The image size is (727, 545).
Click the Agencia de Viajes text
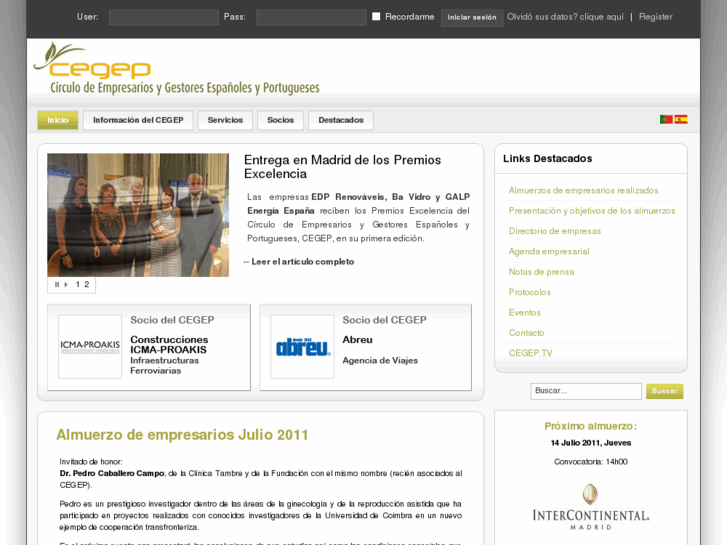point(380,360)
